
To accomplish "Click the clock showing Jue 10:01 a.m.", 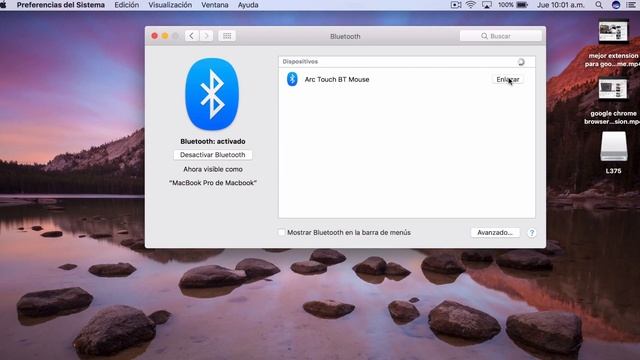I will (560, 5).
